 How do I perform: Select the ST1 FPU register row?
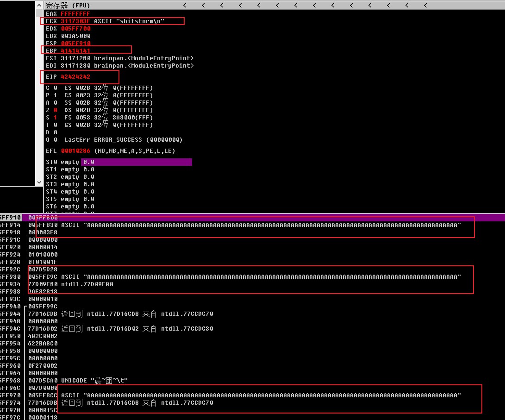[70, 169]
